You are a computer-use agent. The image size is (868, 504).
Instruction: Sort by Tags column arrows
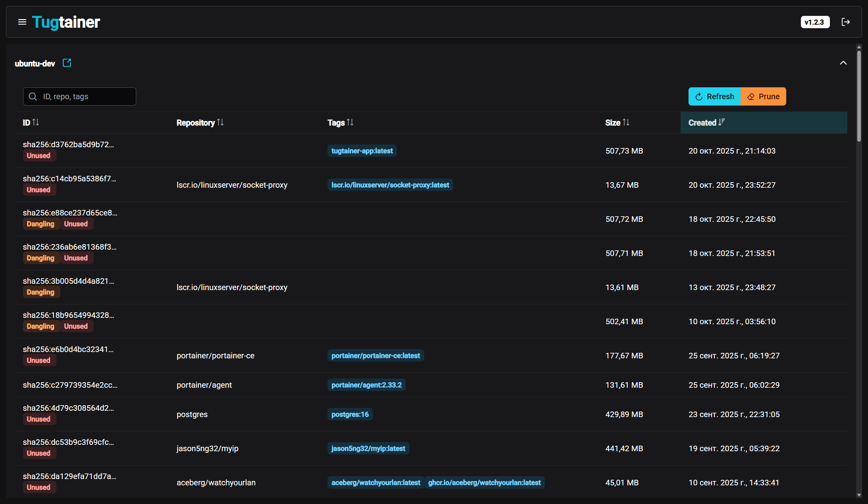(x=350, y=122)
